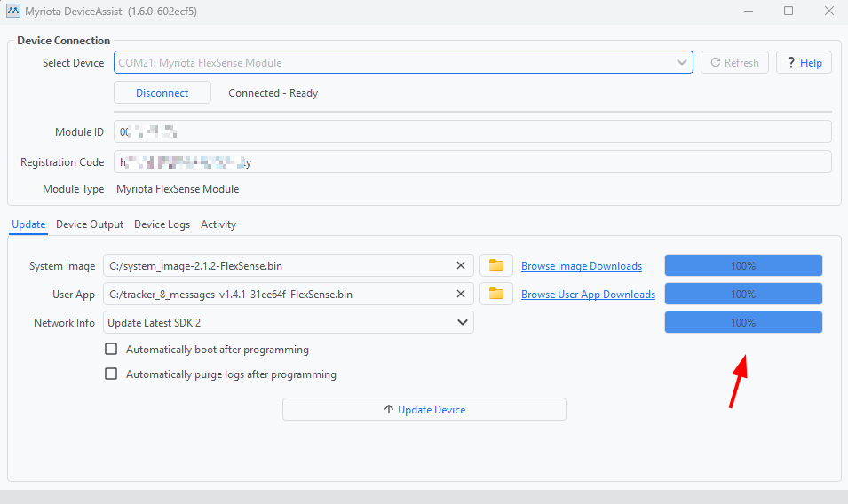Click the Myriota DeviceAssist app icon
Image resolution: width=848 pixels, height=504 pixels.
pyautogui.click(x=13, y=11)
